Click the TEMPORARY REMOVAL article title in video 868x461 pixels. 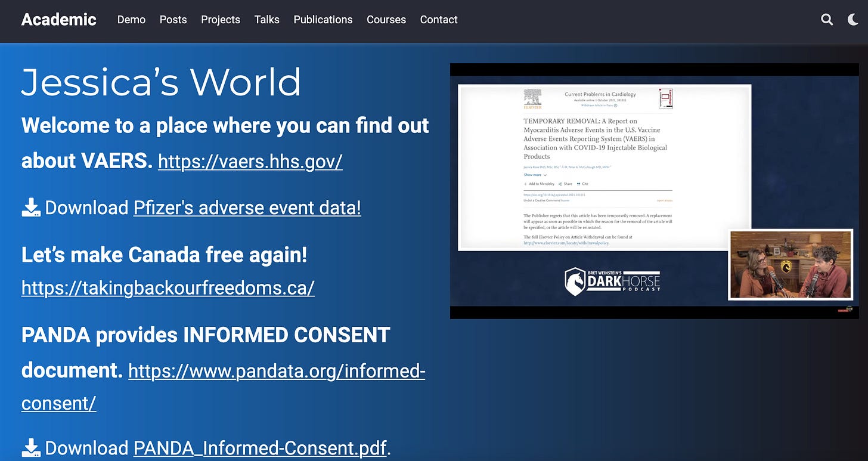coord(595,138)
